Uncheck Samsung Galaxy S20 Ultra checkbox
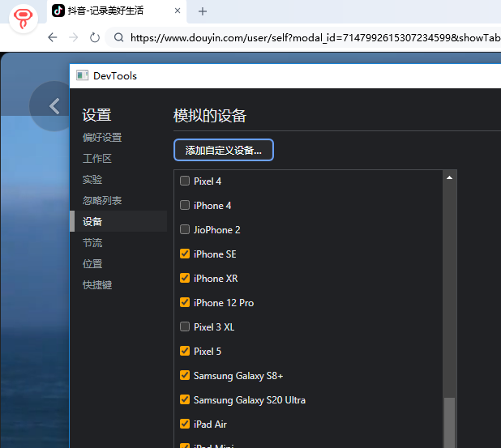This screenshot has height=448, width=501. [185, 399]
